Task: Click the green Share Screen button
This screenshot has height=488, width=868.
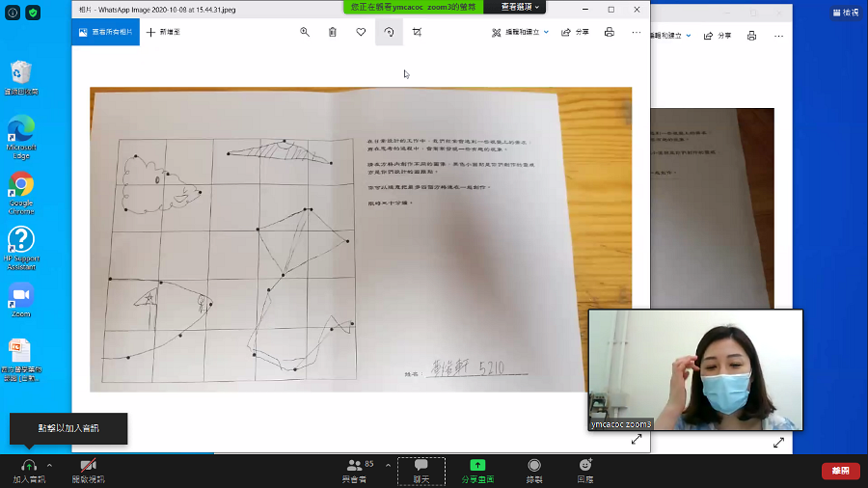Action: tap(477, 471)
